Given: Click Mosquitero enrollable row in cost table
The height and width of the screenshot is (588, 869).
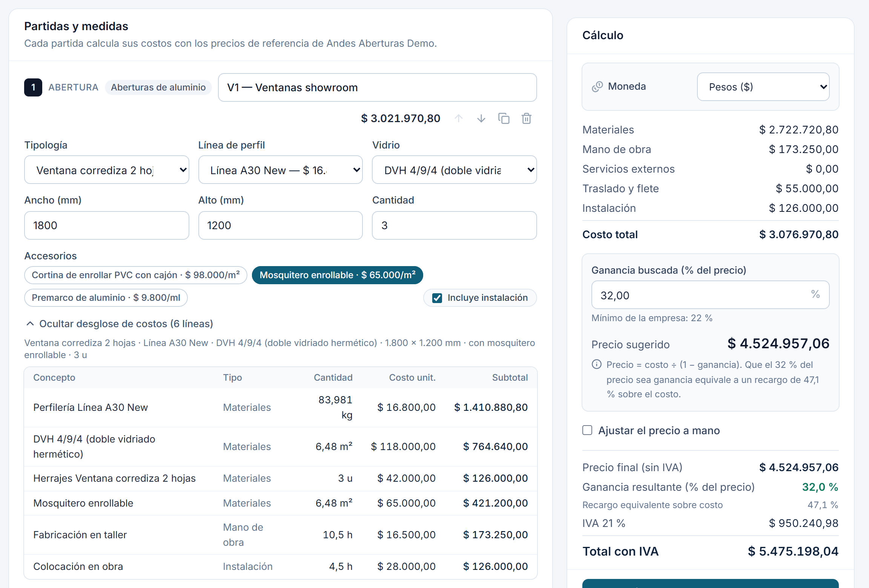Looking at the screenshot, I should [281, 503].
